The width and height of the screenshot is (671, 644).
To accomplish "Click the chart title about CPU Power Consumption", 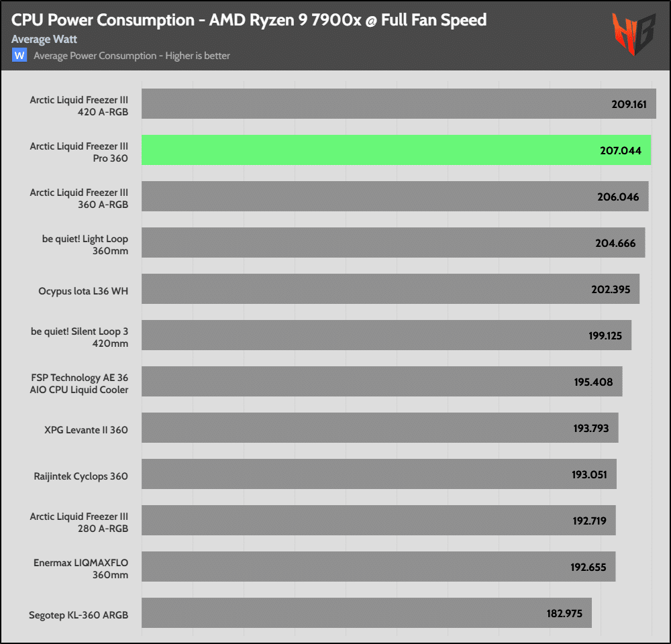I will click(x=248, y=19).
